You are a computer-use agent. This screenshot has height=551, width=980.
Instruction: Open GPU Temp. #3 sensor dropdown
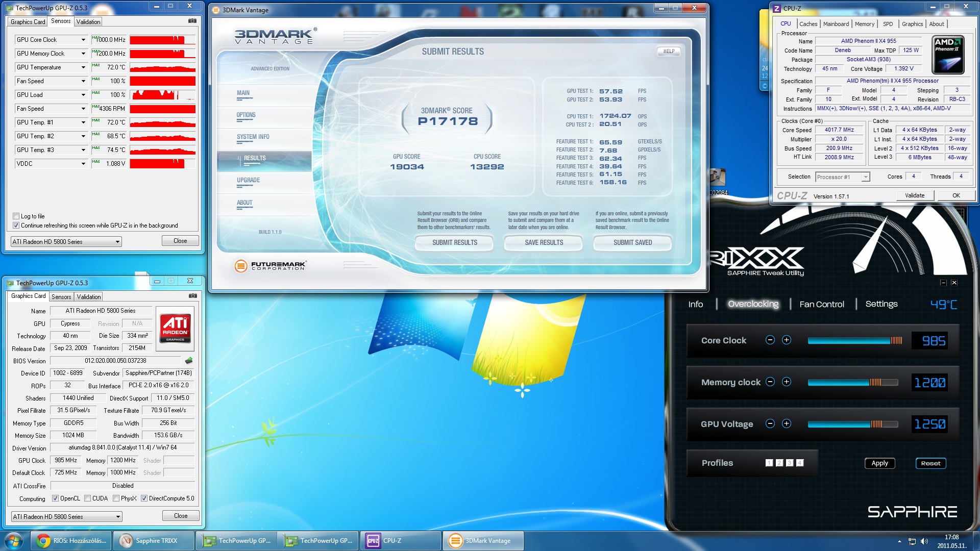(x=83, y=150)
